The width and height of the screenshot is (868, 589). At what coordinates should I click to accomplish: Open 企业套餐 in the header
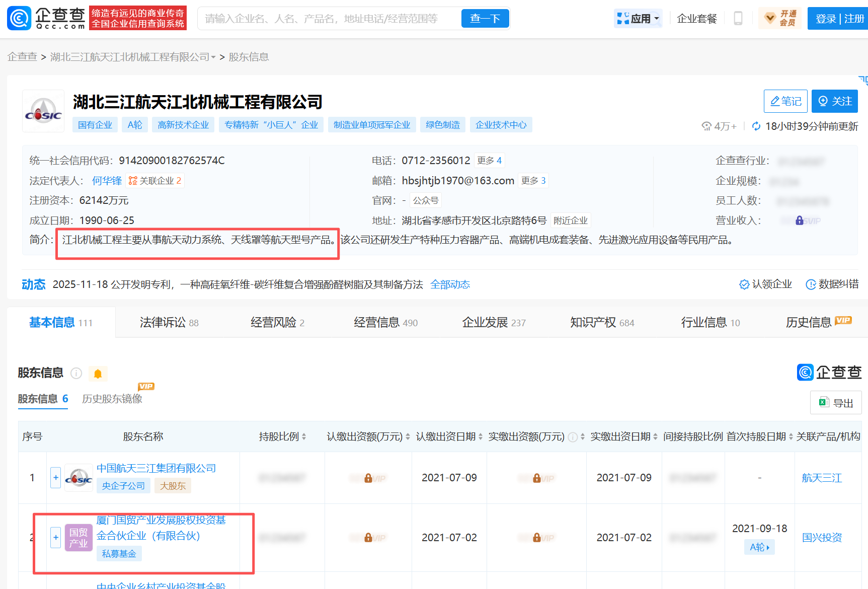(x=697, y=19)
